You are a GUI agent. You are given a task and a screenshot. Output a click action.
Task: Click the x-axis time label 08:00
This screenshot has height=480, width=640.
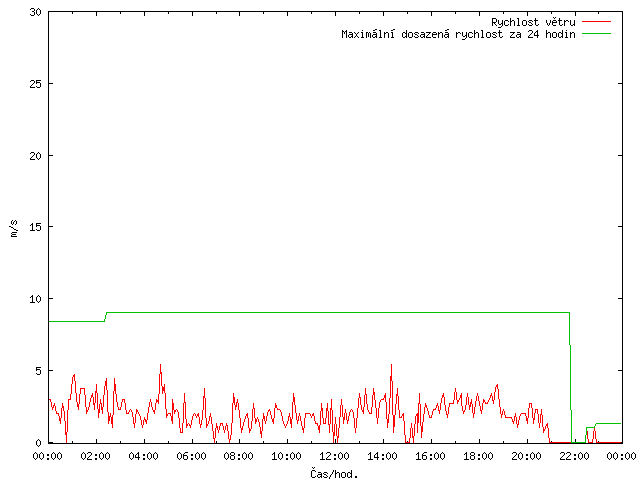239,456
